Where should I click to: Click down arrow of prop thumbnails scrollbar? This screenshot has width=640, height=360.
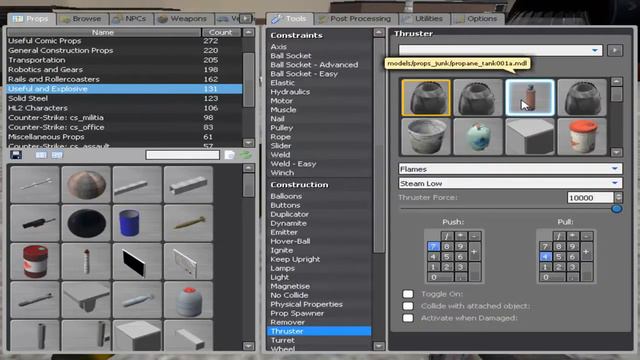248,346
